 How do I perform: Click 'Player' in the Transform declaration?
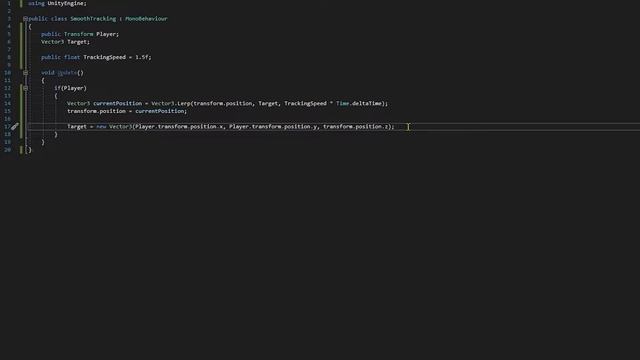pos(106,34)
